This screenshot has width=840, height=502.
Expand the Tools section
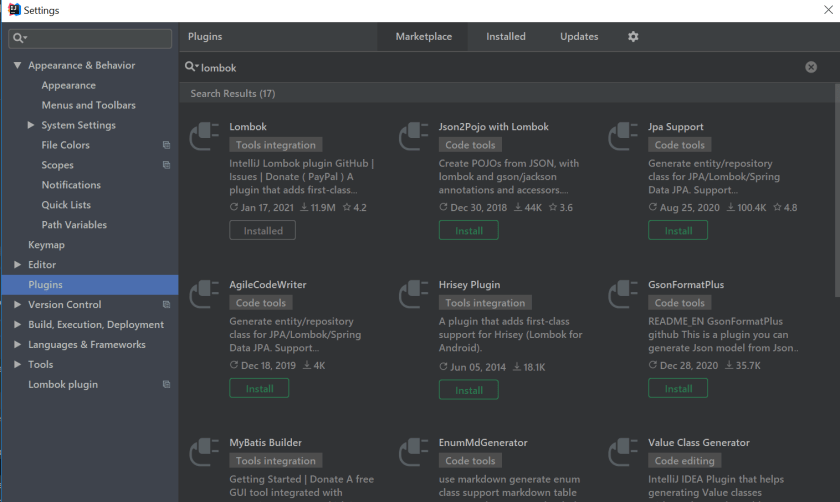17,364
